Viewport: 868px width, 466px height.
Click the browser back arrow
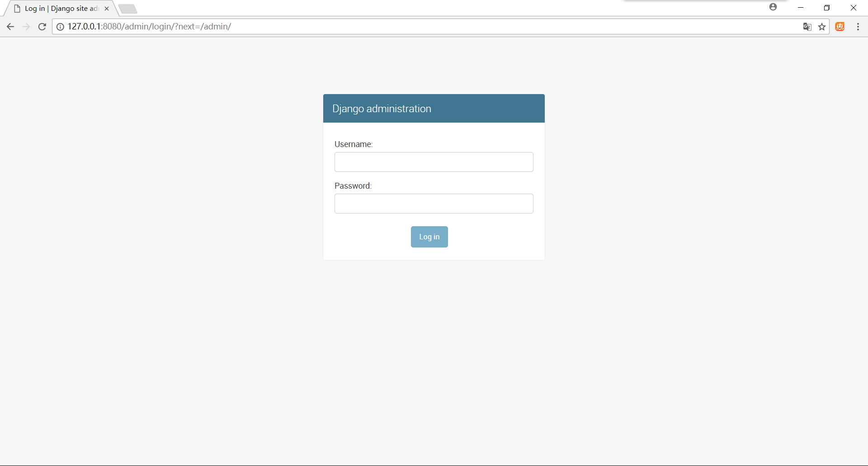pyautogui.click(x=10, y=27)
